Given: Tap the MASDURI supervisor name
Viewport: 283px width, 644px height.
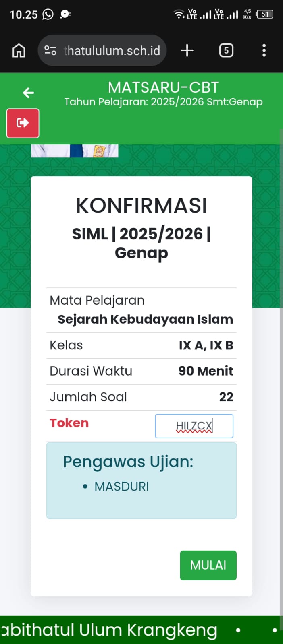Looking at the screenshot, I should [121, 487].
